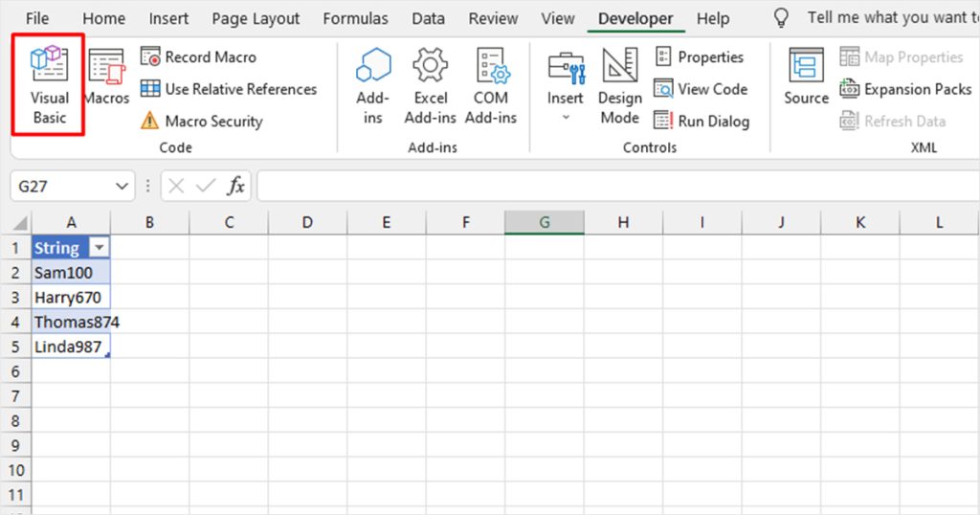
Task: Open the XML Source pane
Action: coord(806,77)
